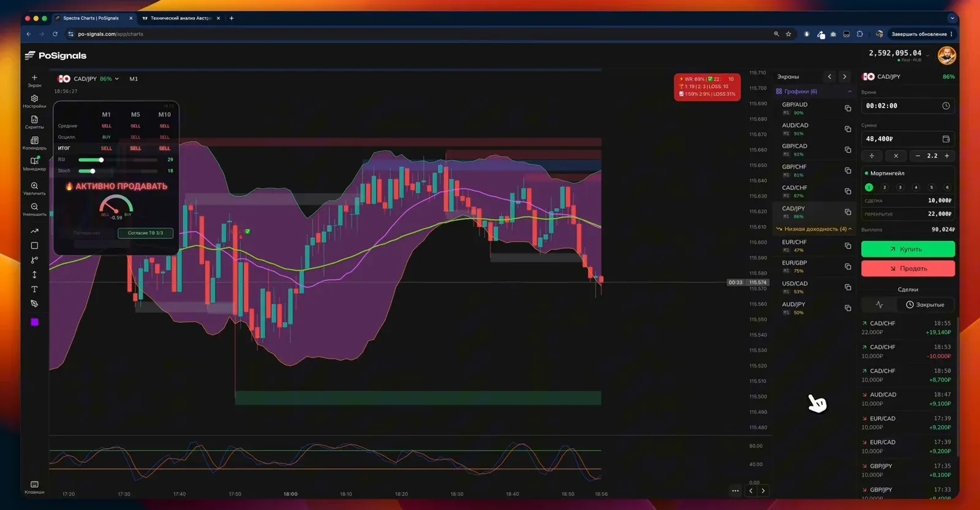Collapse Низкая доходность (4) section
Screen dimensions: 980x510
coord(850,229)
